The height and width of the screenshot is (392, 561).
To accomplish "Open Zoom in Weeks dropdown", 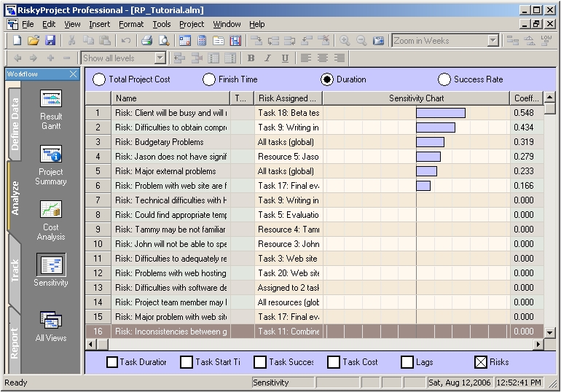I will click(x=493, y=40).
